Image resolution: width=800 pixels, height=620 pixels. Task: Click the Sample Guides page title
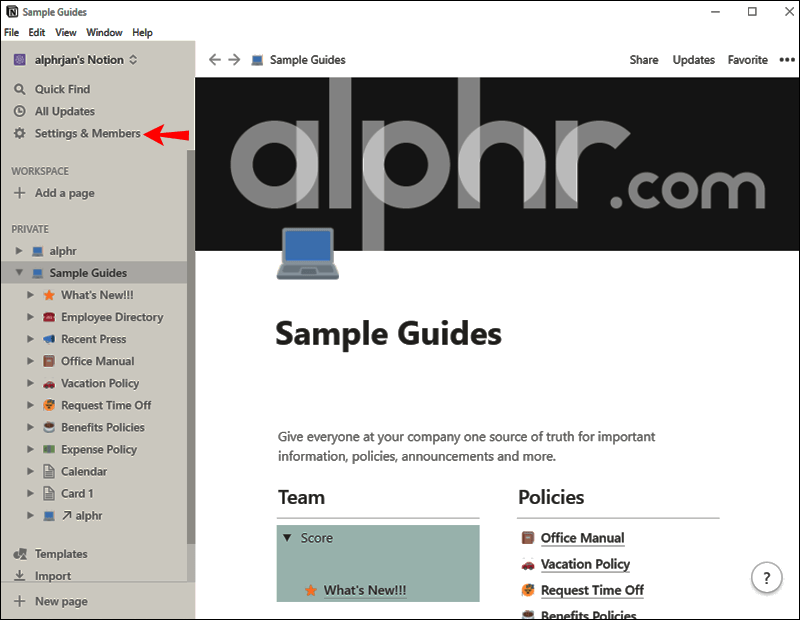(388, 334)
